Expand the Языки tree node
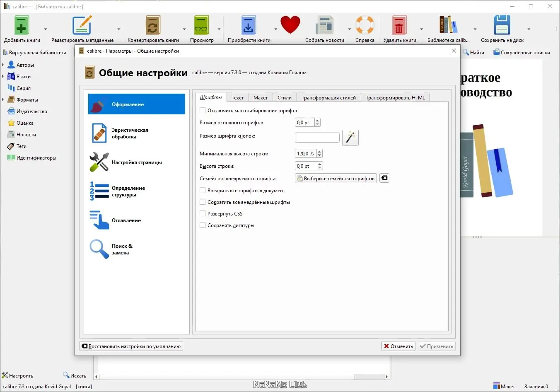Image resolution: width=560 pixels, height=392 pixels. pos(3,77)
